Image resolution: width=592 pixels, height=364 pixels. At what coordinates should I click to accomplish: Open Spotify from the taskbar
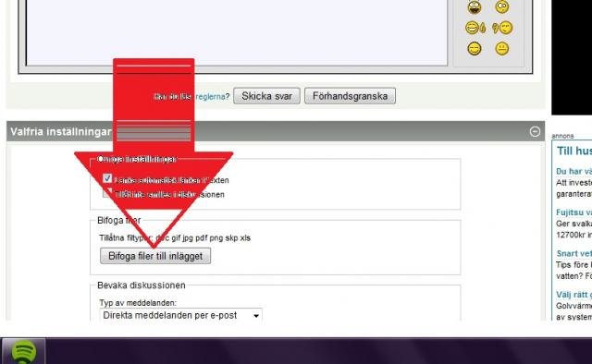pos(23,351)
